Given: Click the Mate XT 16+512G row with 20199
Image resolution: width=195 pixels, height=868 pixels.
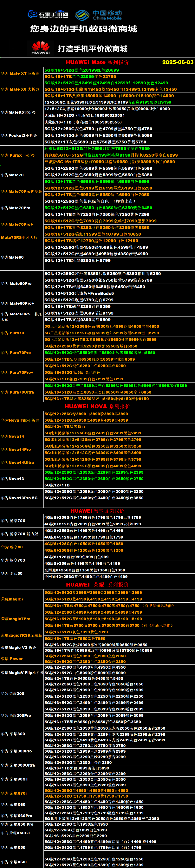Looking at the screenshot, I should pyautogui.click(x=119, y=70).
